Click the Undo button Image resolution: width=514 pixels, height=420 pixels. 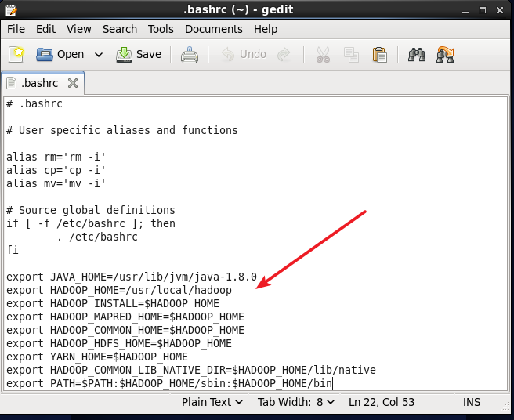[x=244, y=55]
